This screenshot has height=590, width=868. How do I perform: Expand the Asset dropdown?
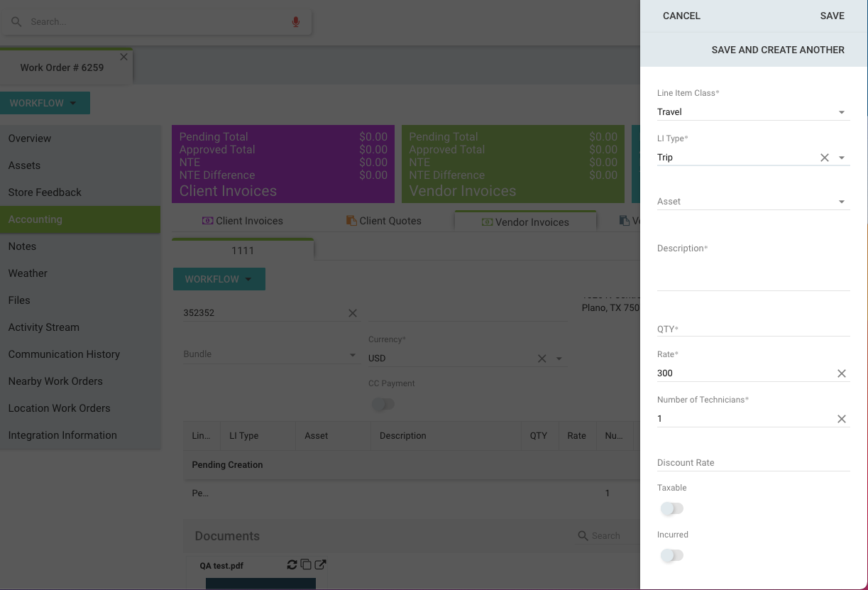pos(841,201)
